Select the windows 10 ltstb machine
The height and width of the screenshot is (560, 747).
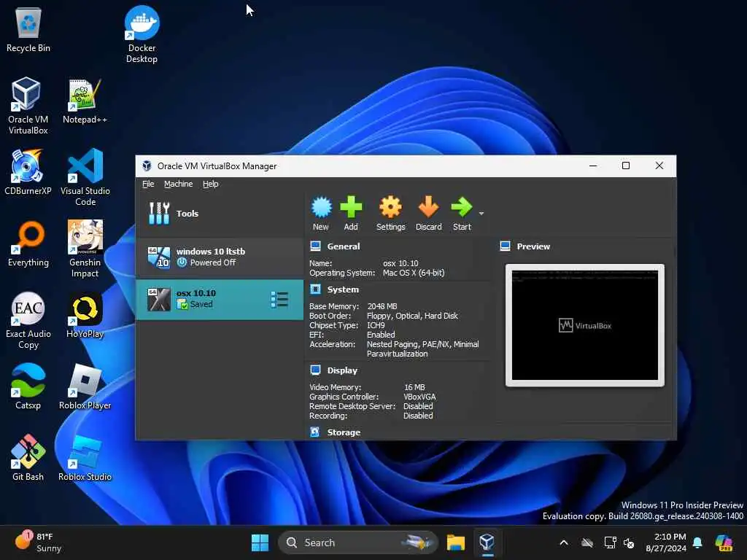coord(219,257)
